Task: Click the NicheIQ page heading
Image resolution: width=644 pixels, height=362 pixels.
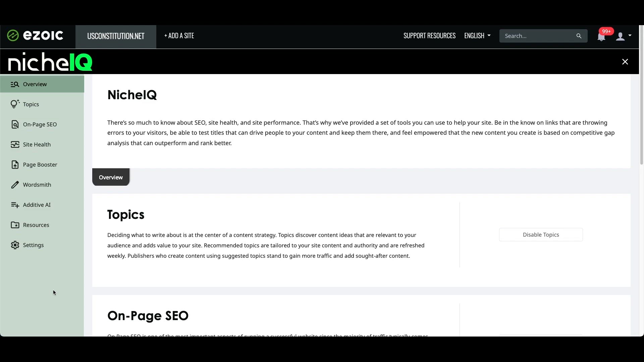Action: tap(132, 95)
